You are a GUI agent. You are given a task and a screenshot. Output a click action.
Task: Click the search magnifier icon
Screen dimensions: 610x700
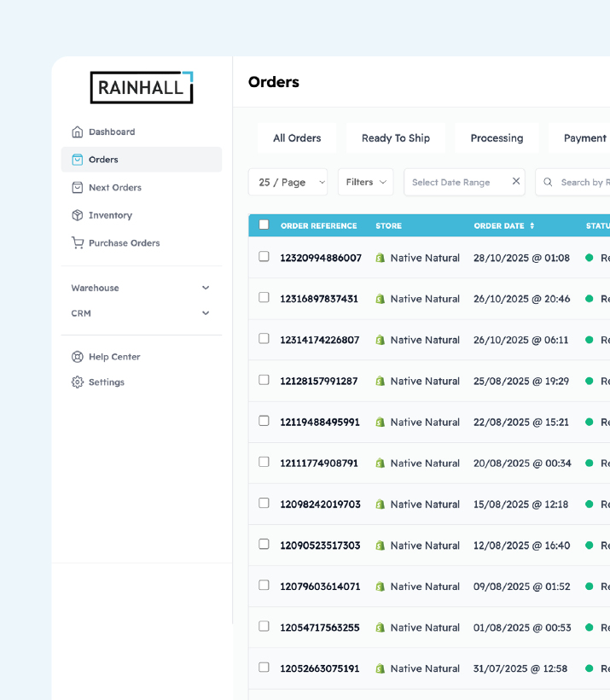coord(549,182)
